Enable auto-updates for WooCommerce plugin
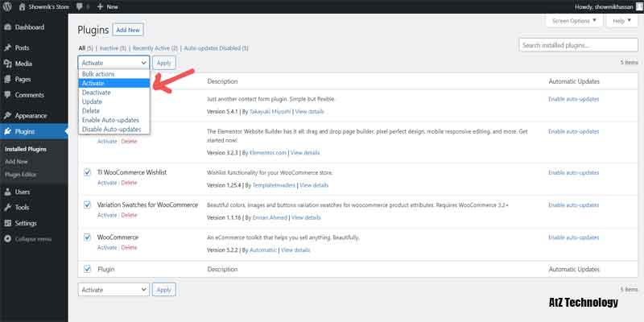Image resolution: width=644 pixels, height=322 pixels. (x=573, y=237)
